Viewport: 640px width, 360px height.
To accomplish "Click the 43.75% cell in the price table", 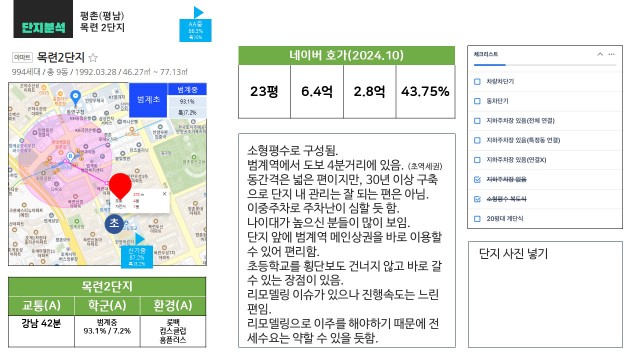I will pyautogui.click(x=425, y=91).
